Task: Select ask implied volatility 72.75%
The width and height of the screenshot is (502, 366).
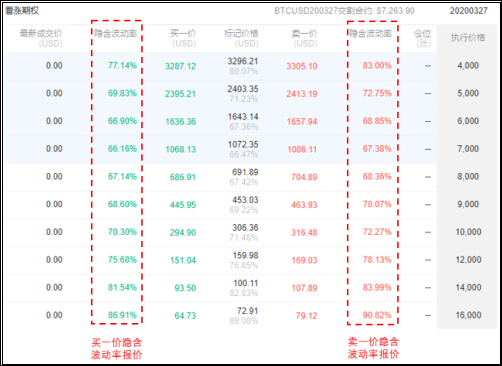Action: (x=377, y=93)
